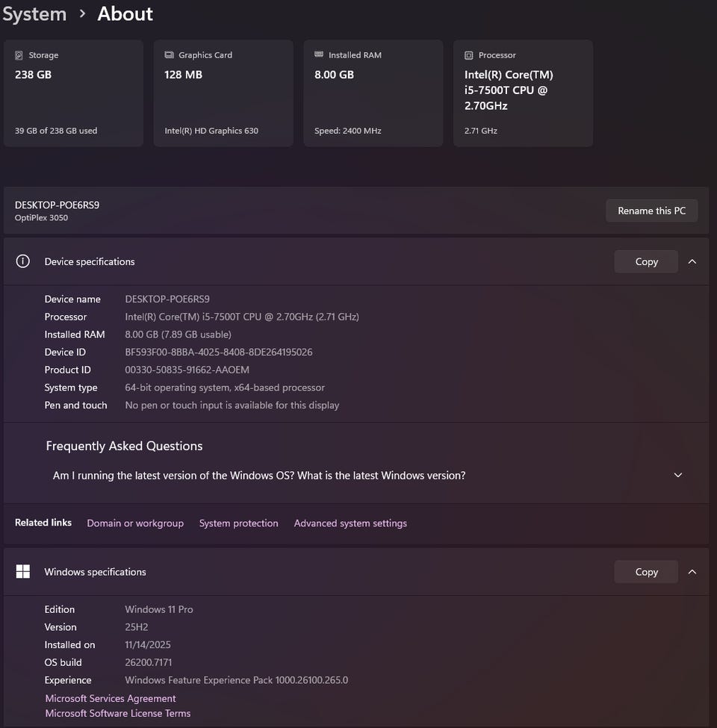Open the Storage 238 GB card
This screenshot has width=717, height=728.
click(73, 93)
